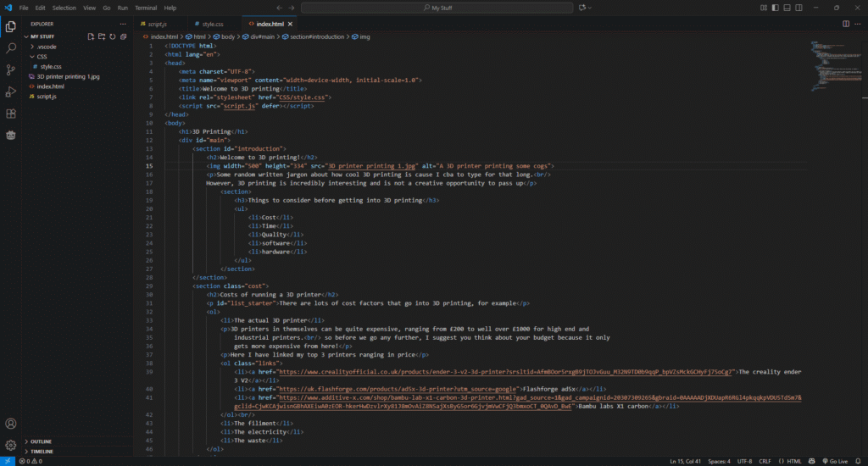Open the Terminal menu
Screen dimensions: 868x466
pos(146,8)
